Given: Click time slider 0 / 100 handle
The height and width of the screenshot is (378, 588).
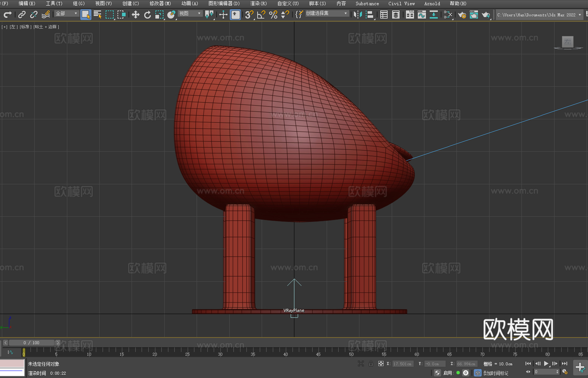Looking at the screenshot, I should pyautogui.click(x=31, y=343).
